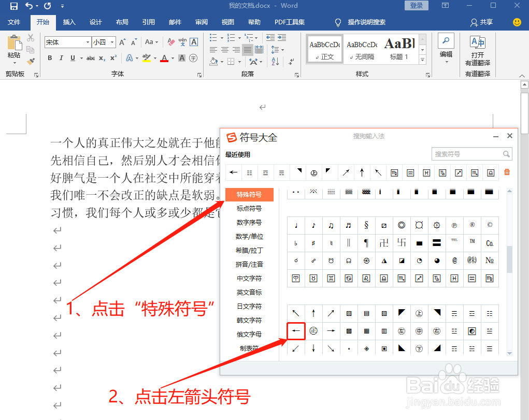The width and height of the screenshot is (529, 420).
Task: Insert the section sign § symbol
Action: (x=366, y=225)
